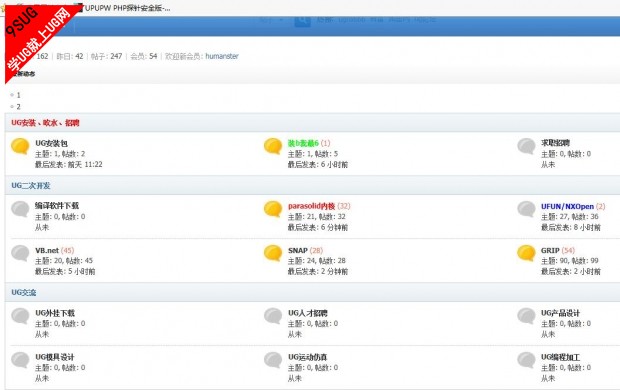Click the gray bubble icon beside 编译软件下载
This screenshot has width=620, height=390.
pyautogui.click(x=20, y=209)
